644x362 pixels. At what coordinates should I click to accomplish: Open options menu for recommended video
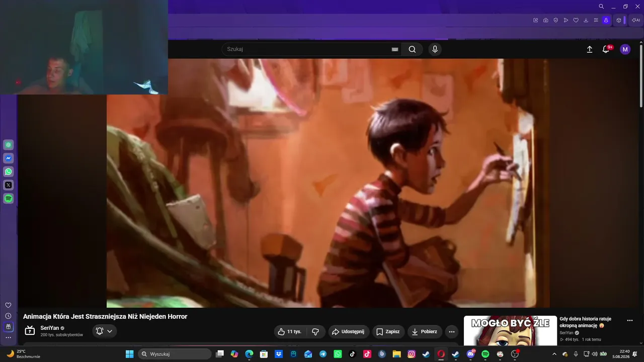tap(630, 320)
